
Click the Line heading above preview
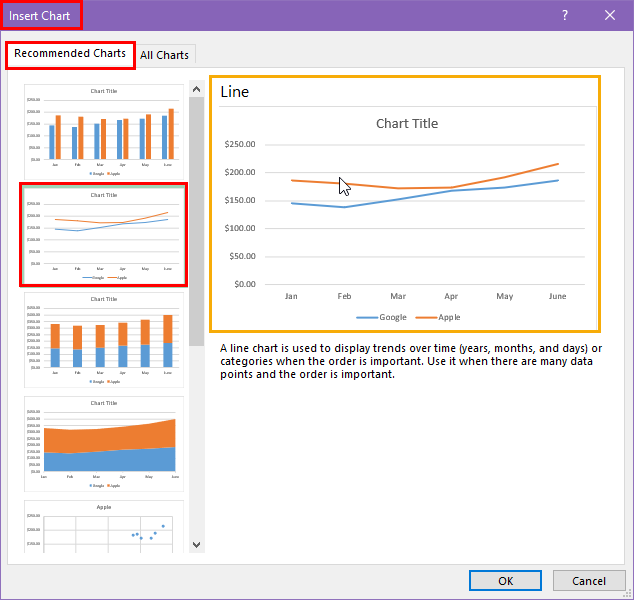coord(235,92)
